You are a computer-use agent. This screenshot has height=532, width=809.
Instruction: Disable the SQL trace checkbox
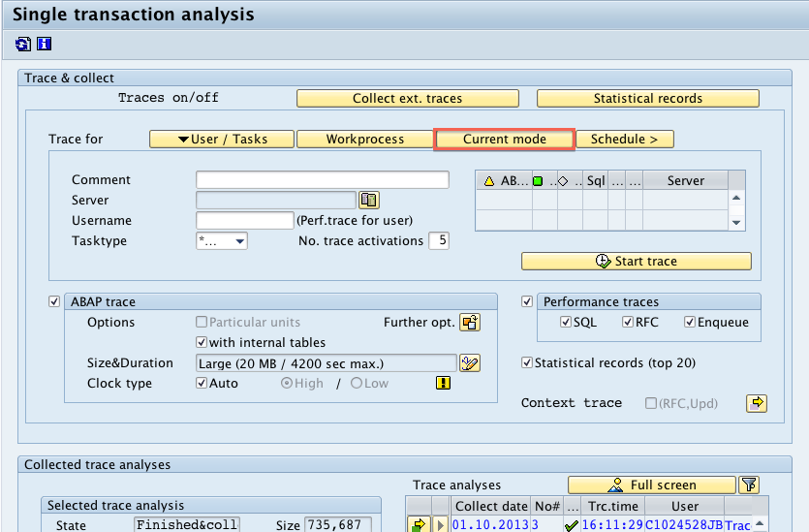[566, 322]
